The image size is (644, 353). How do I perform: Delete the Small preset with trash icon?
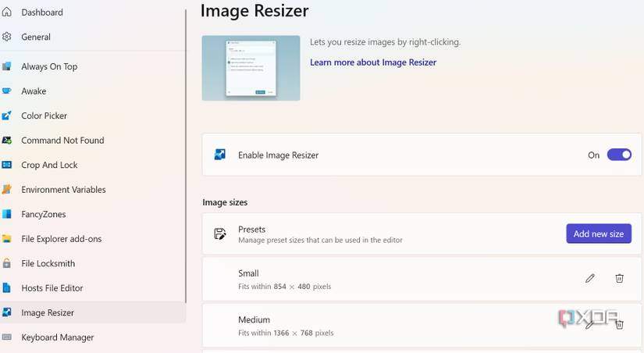point(619,278)
